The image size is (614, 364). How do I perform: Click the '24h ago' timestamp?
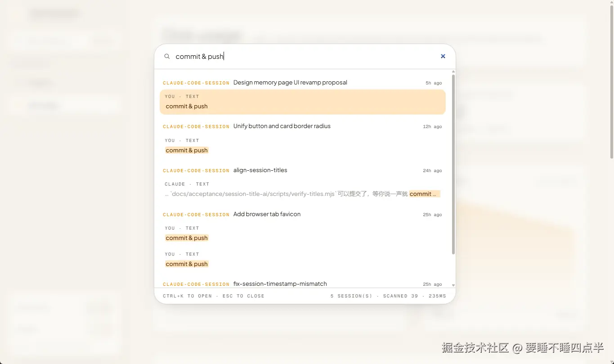tap(432, 171)
